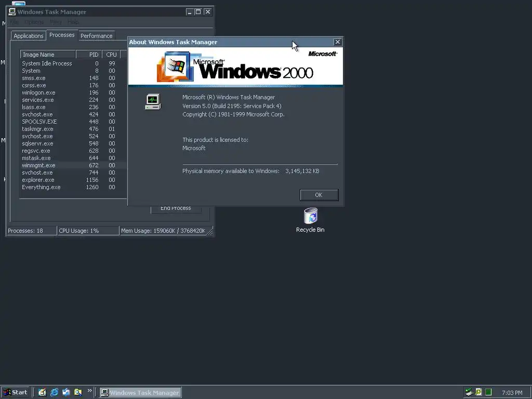Launch Outlook Express from quick launch
The width and height of the screenshot is (532, 399).
click(66, 392)
